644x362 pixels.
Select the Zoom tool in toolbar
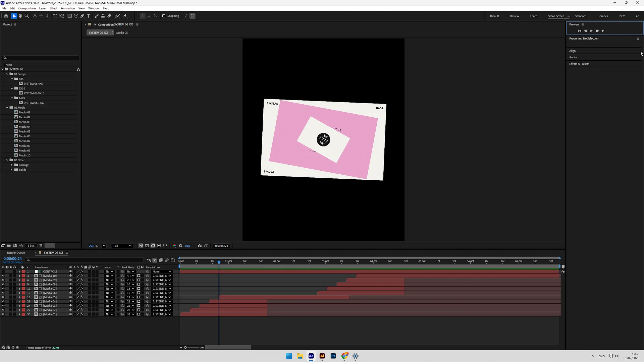27,16
